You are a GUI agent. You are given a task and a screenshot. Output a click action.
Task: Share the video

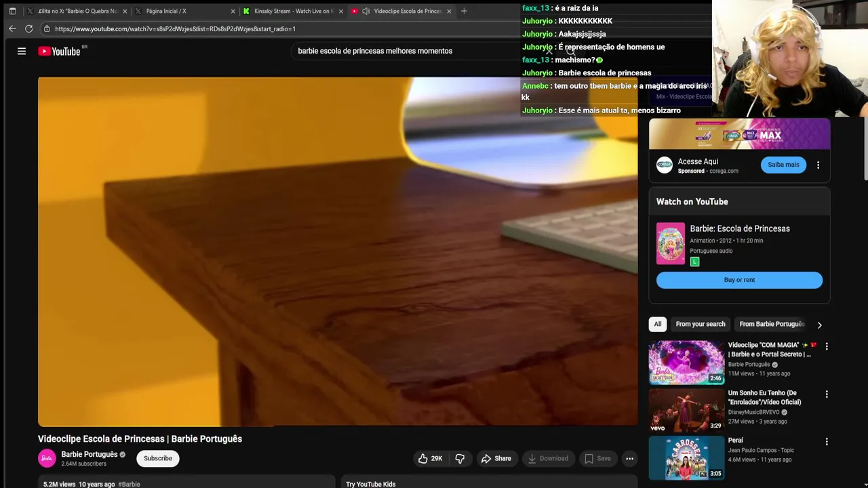pyautogui.click(x=496, y=458)
